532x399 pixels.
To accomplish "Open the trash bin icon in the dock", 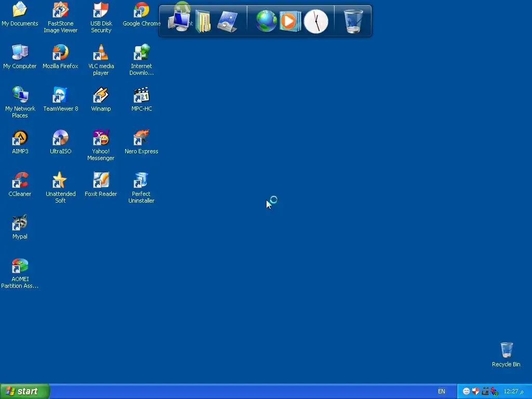I will [353, 21].
